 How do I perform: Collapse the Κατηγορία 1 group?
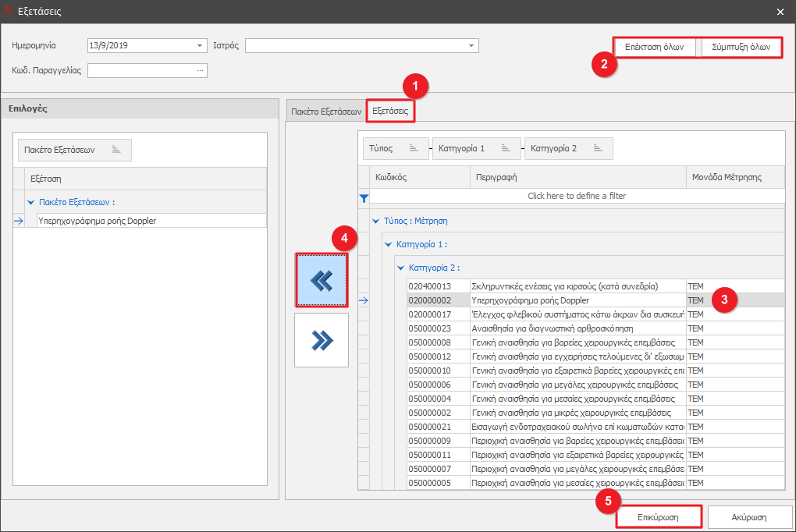tap(388, 245)
